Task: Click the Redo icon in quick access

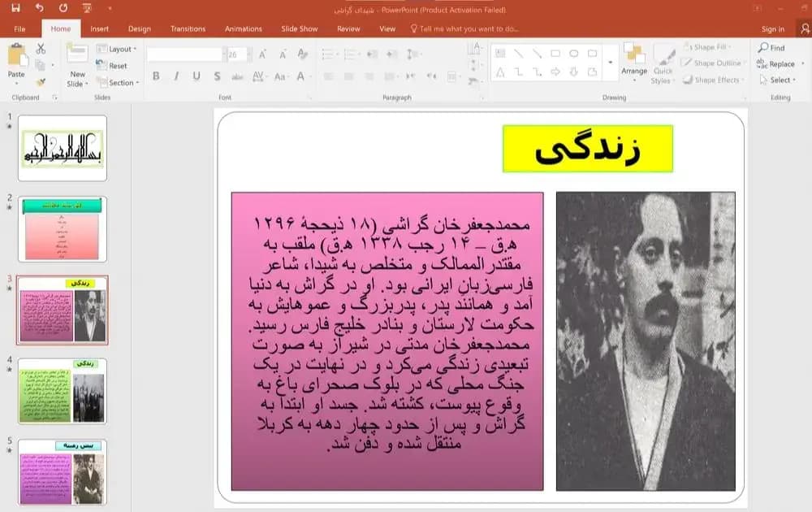Action: pyautogui.click(x=63, y=8)
